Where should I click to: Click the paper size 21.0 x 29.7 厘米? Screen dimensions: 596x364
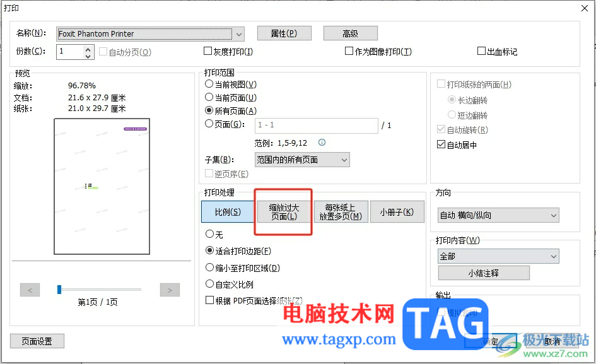pyautogui.click(x=97, y=109)
